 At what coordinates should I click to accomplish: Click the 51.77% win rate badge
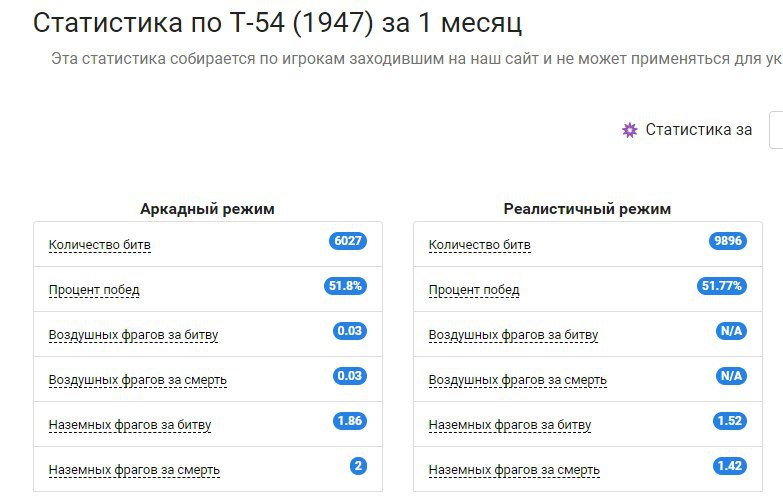[x=722, y=286]
